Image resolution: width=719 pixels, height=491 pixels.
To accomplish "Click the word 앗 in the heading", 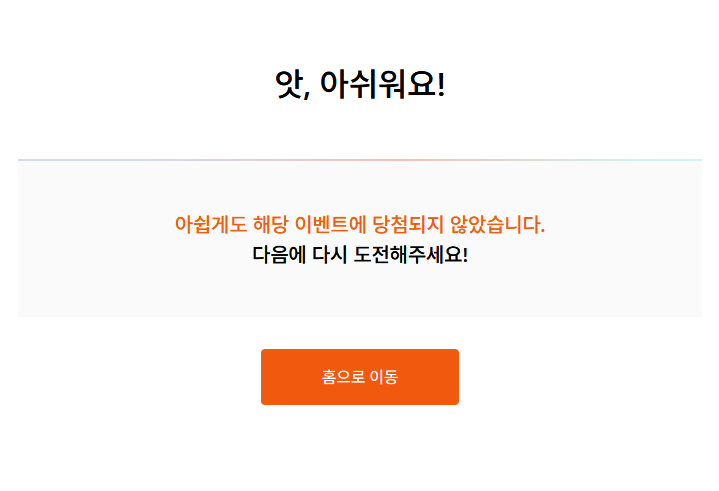I will pyautogui.click(x=289, y=85).
